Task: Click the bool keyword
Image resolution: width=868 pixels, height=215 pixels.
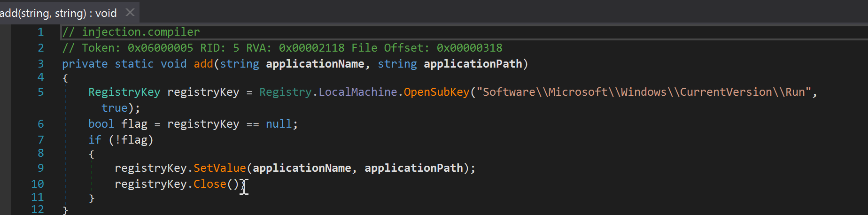Action: [x=101, y=124]
